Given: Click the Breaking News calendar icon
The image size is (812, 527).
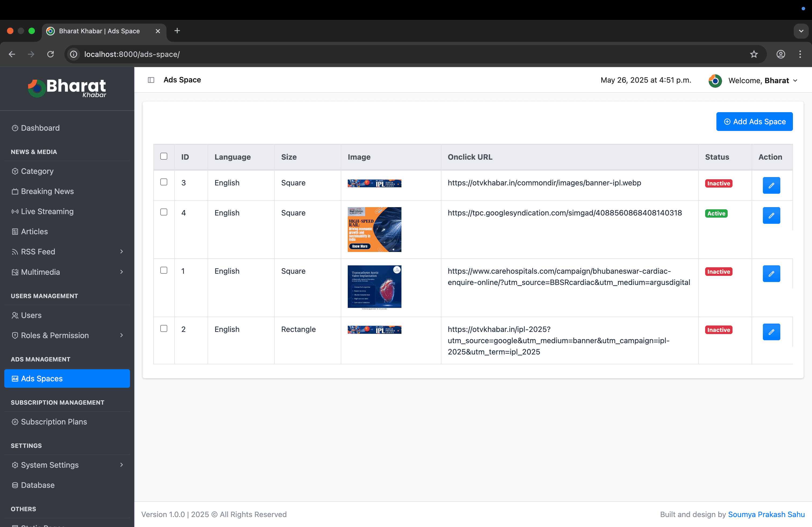Looking at the screenshot, I should (x=15, y=192).
